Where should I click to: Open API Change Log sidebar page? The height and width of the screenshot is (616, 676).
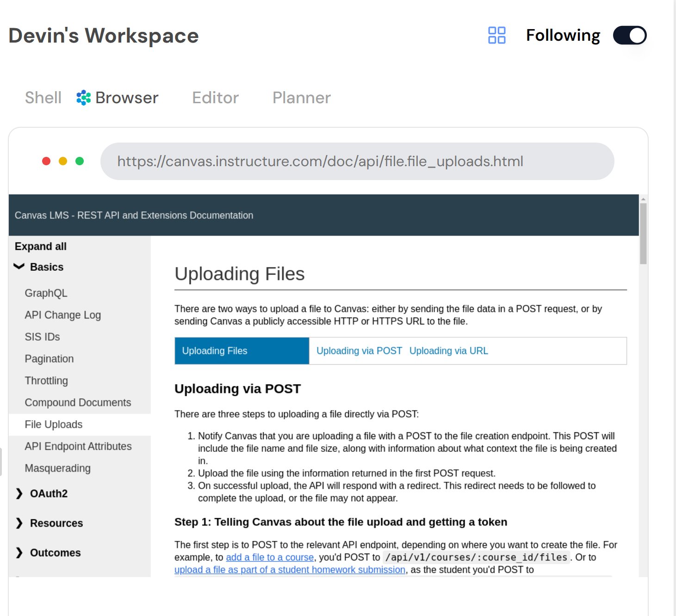coord(63,315)
